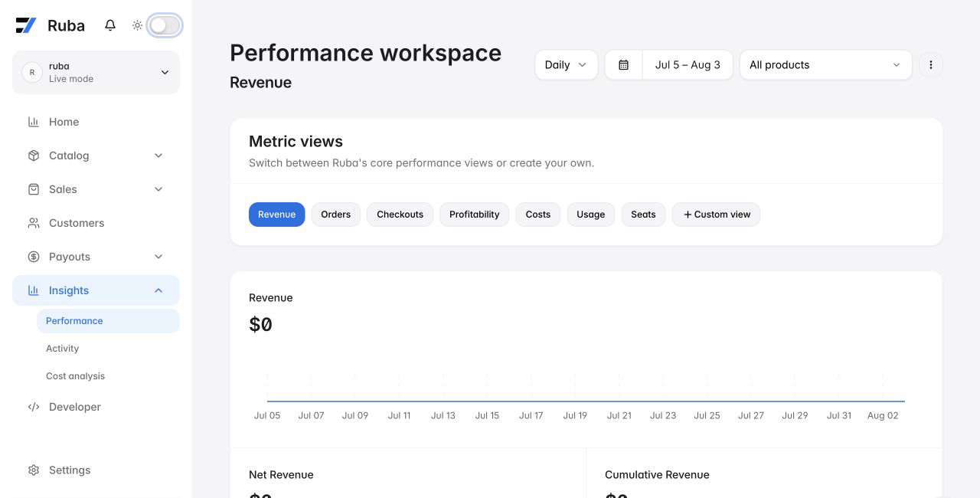Switch to the Checkouts metric view
Viewport: 980px width, 498px height.
point(400,215)
